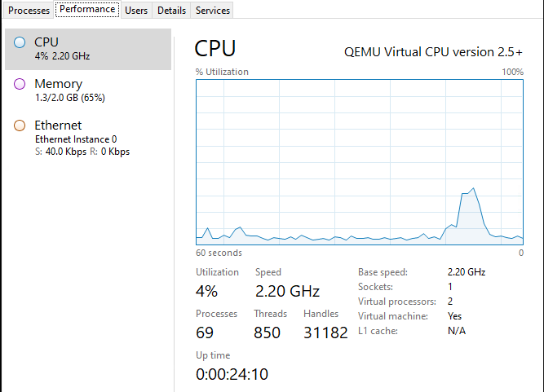Open the Processes tab

click(29, 11)
